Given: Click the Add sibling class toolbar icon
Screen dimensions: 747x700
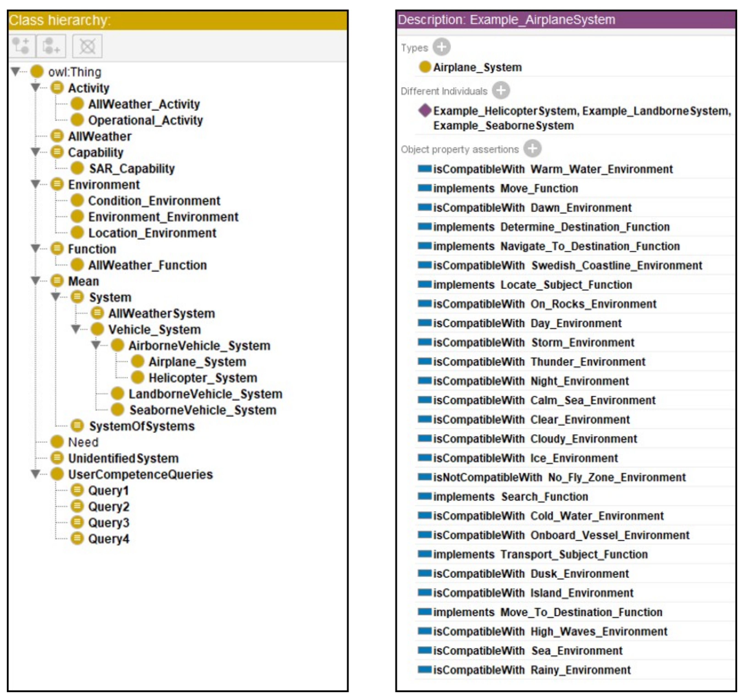Looking at the screenshot, I should click(x=51, y=46).
